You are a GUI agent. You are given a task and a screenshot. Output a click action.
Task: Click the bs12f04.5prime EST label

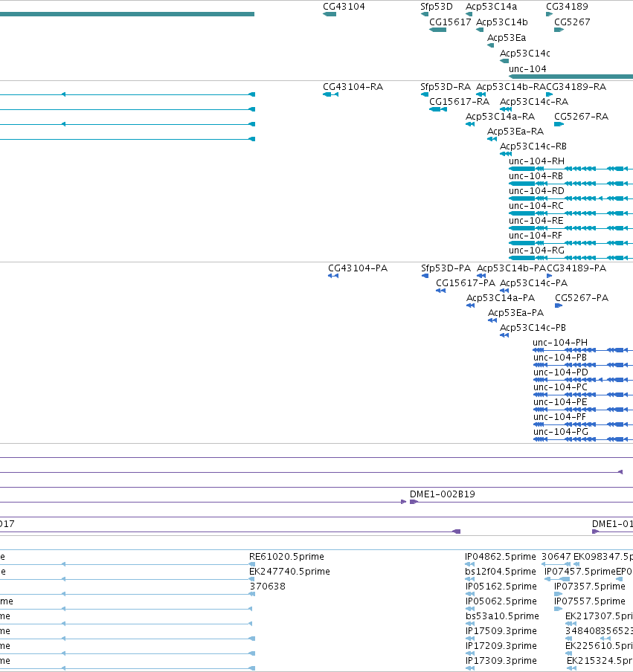501,572
